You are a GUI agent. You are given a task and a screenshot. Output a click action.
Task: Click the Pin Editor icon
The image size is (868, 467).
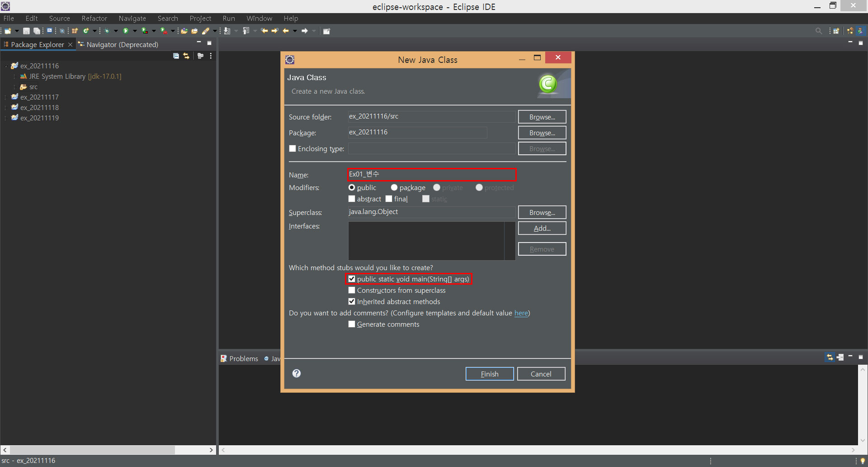coord(326,31)
